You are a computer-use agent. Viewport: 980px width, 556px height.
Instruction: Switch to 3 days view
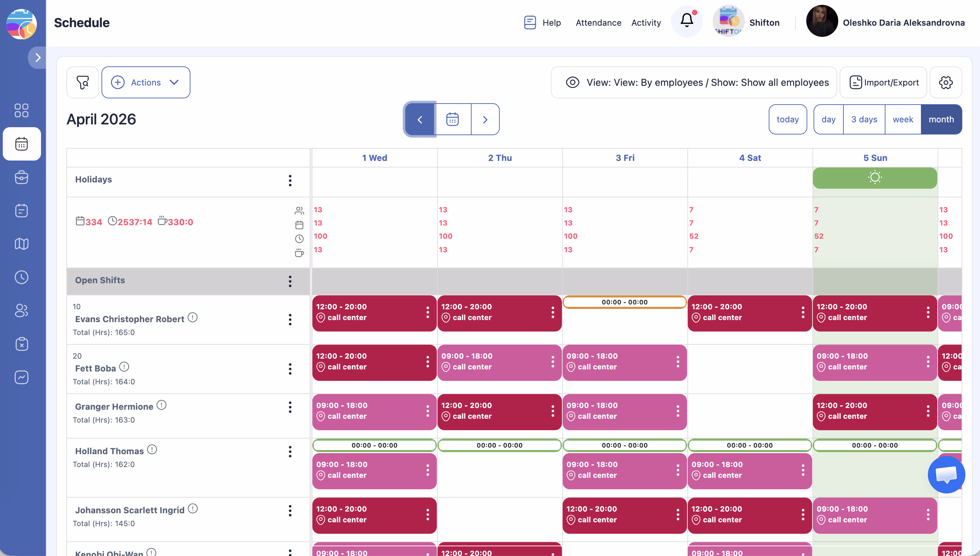tap(864, 120)
